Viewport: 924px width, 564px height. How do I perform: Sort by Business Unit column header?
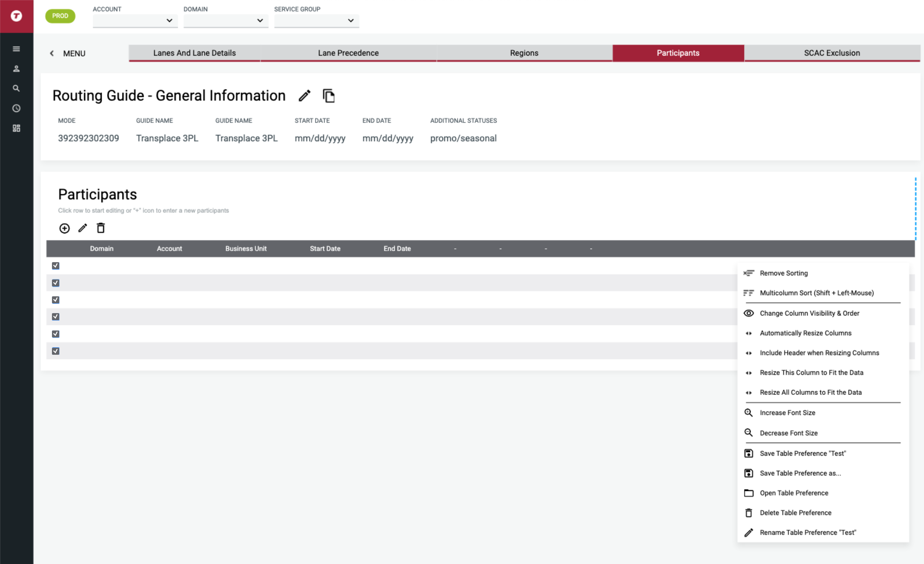pyautogui.click(x=246, y=248)
